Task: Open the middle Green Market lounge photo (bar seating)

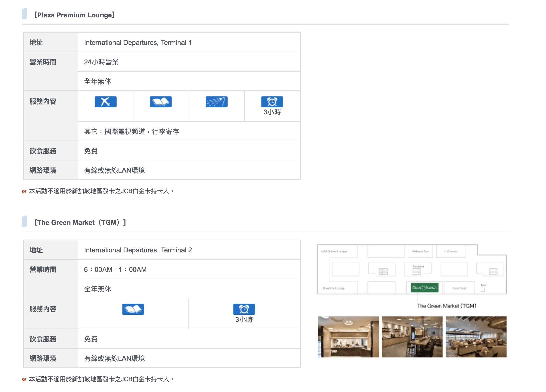Action: pyautogui.click(x=412, y=337)
